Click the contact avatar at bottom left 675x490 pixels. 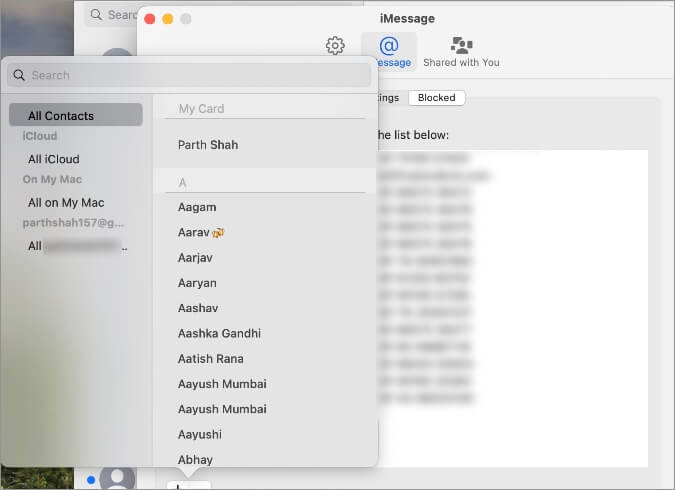(117, 478)
